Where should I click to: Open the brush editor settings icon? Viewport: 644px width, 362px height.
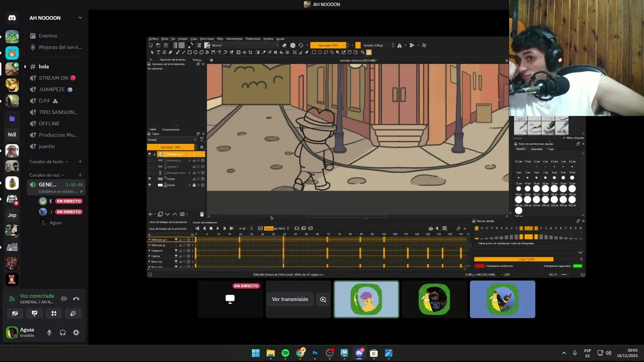coord(199,45)
